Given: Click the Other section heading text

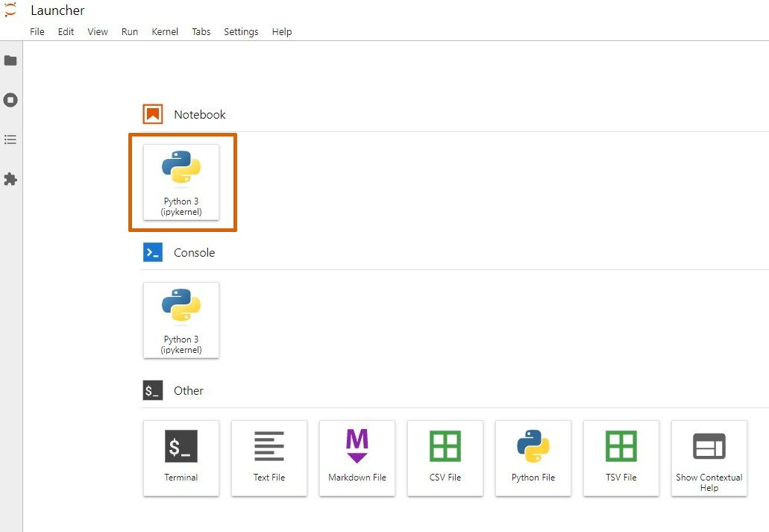Looking at the screenshot, I should click(188, 390).
